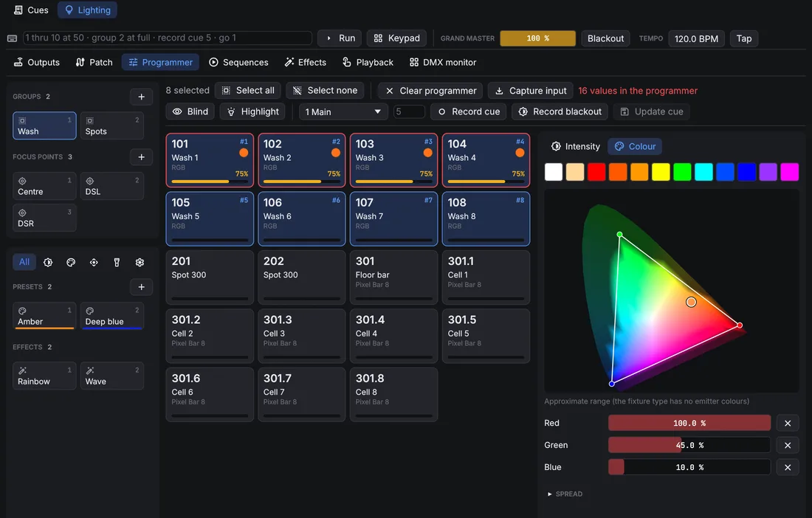Viewport: 812px width, 518px height.
Task: Recall the Centre focus point
Action: tap(44, 186)
